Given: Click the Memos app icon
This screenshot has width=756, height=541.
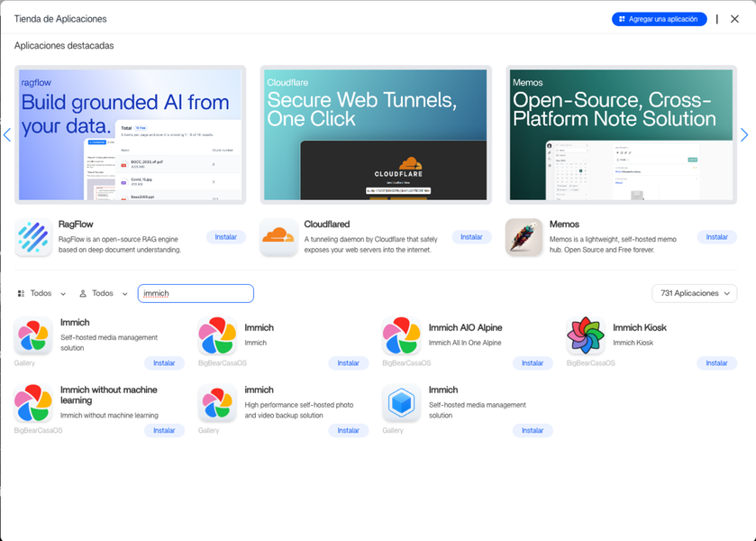Looking at the screenshot, I should pos(524,237).
